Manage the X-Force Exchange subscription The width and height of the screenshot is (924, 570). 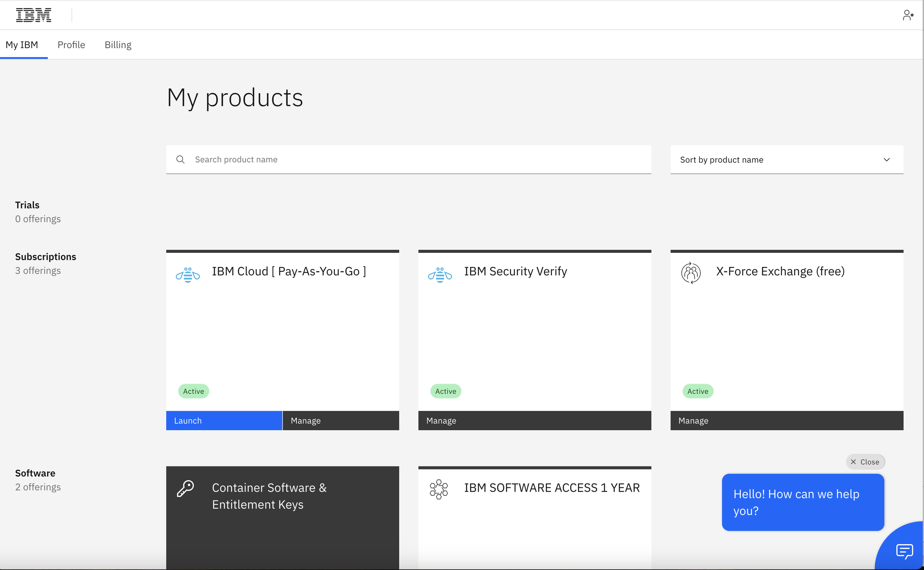(x=787, y=421)
